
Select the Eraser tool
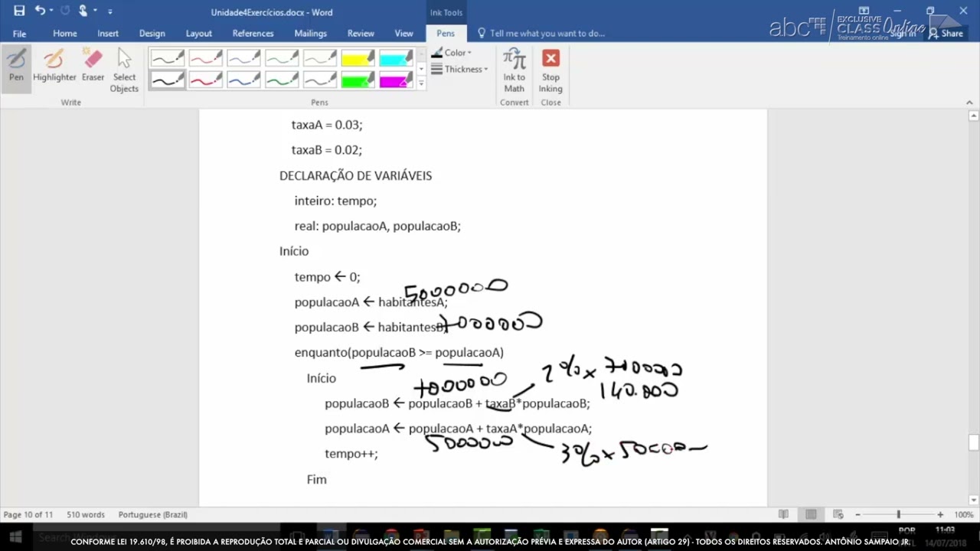[93, 66]
